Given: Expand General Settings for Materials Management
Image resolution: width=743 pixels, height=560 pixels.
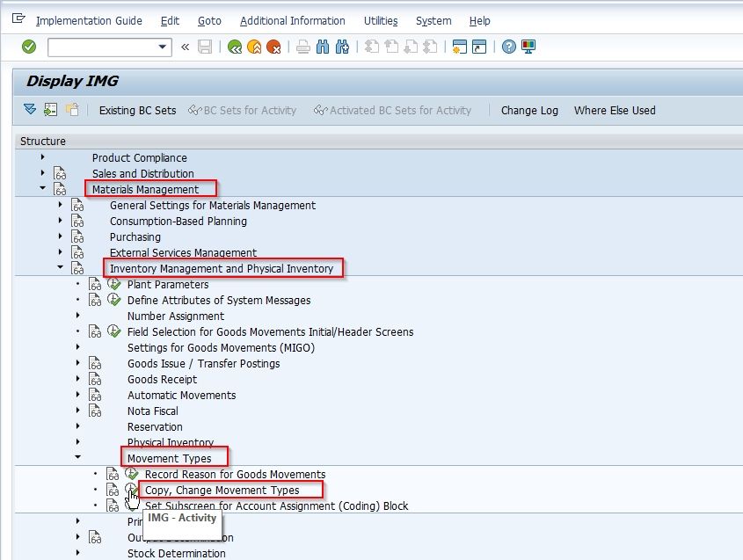Looking at the screenshot, I should pyautogui.click(x=60, y=205).
